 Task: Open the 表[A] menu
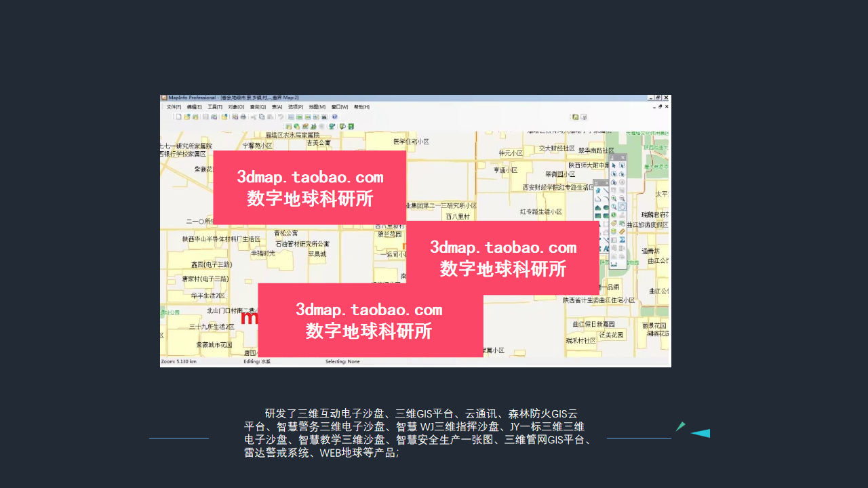coord(277,107)
